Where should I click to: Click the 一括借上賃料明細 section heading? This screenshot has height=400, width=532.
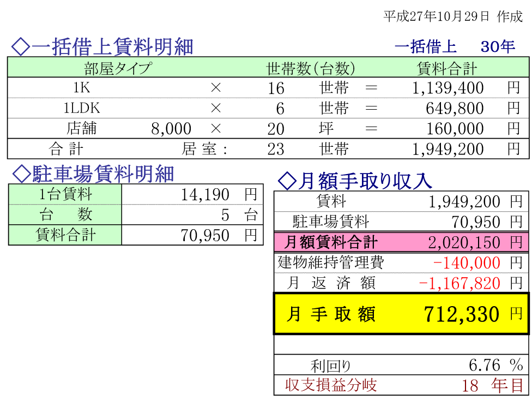[102, 47]
